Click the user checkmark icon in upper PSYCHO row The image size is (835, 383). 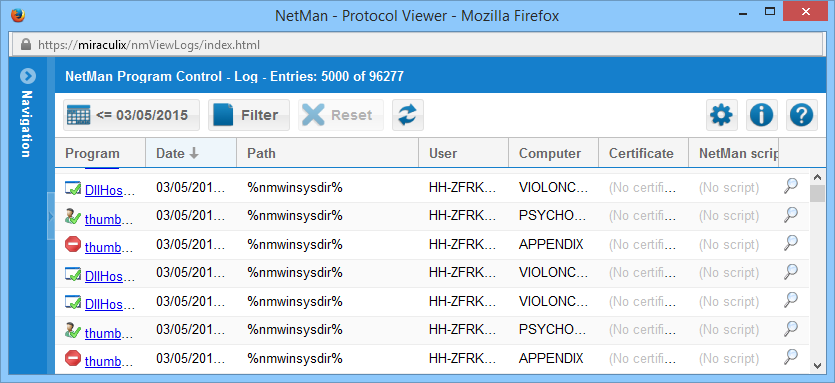coord(73,216)
